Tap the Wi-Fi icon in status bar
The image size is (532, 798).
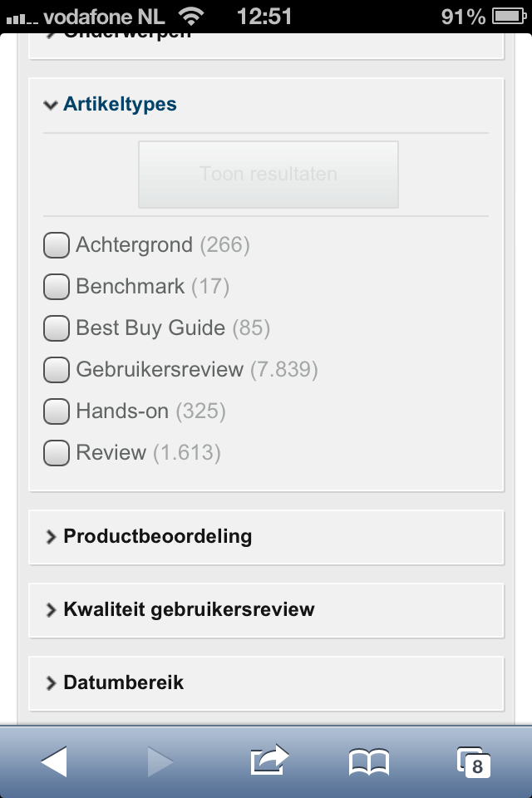pos(191,17)
